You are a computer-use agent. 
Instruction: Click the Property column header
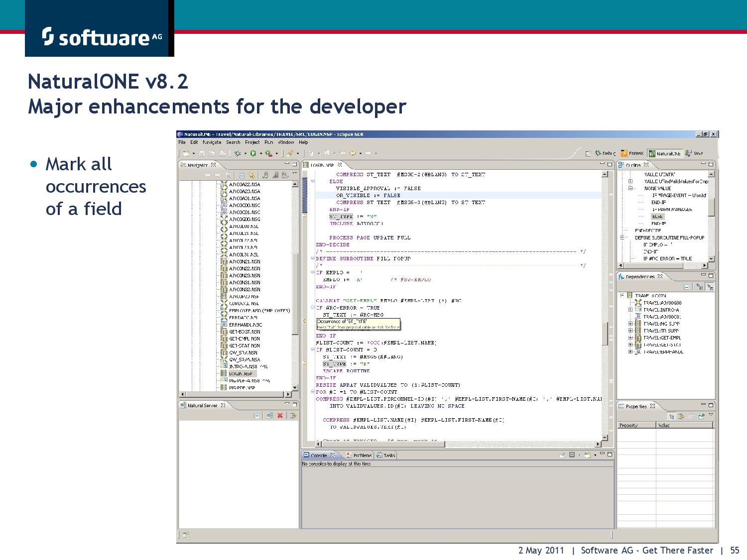point(636,425)
